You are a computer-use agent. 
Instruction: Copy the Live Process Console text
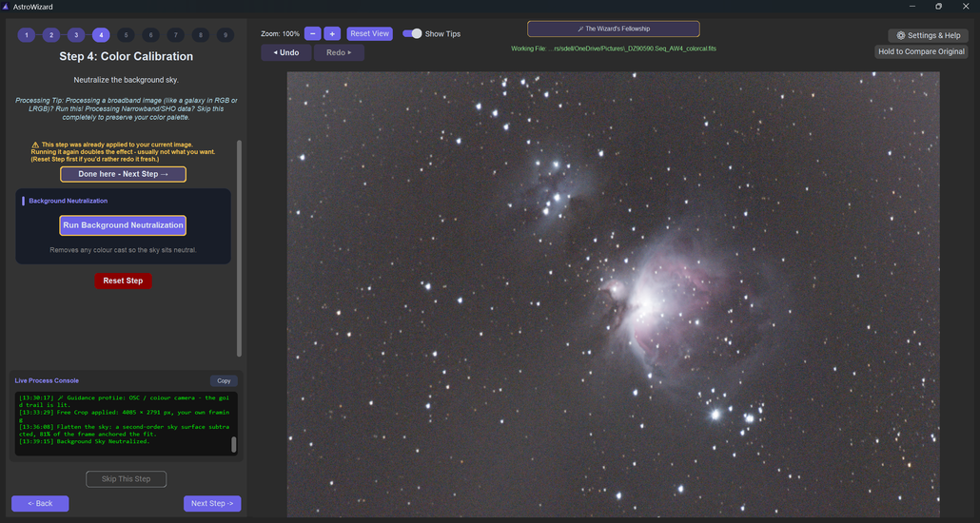224,380
